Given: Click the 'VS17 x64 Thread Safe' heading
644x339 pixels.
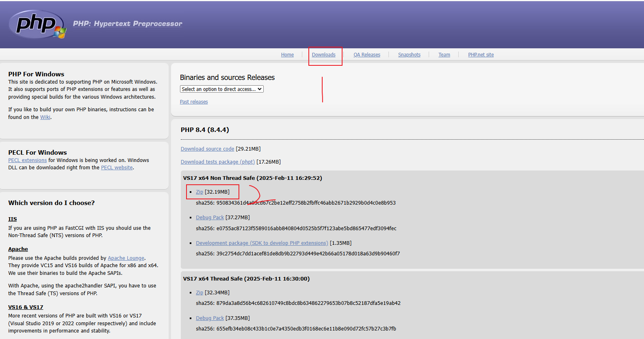Looking at the screenshot, I should (246, 279).
